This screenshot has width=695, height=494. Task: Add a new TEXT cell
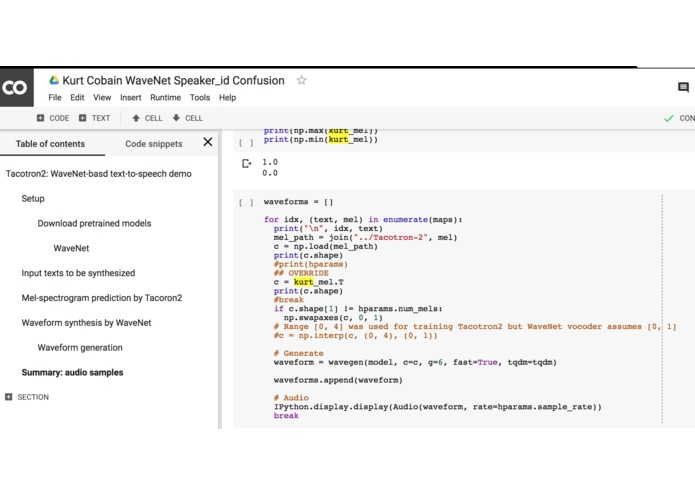[x=94, y=118]
